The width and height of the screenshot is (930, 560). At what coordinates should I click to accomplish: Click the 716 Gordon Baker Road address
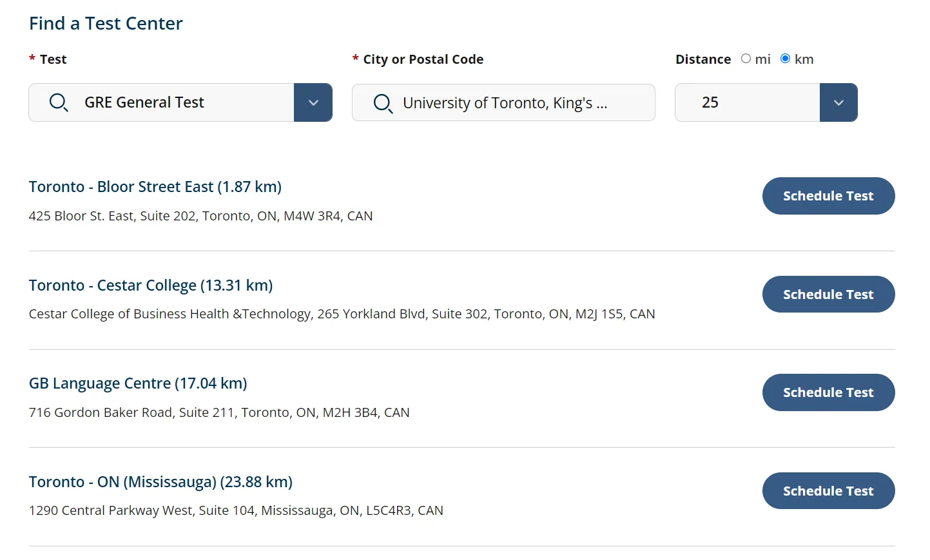click(219, 412)
